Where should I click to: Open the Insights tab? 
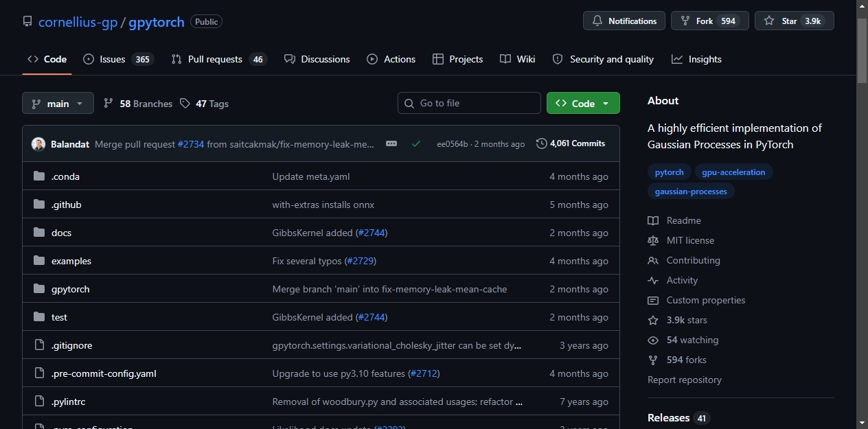click(697, 59)
